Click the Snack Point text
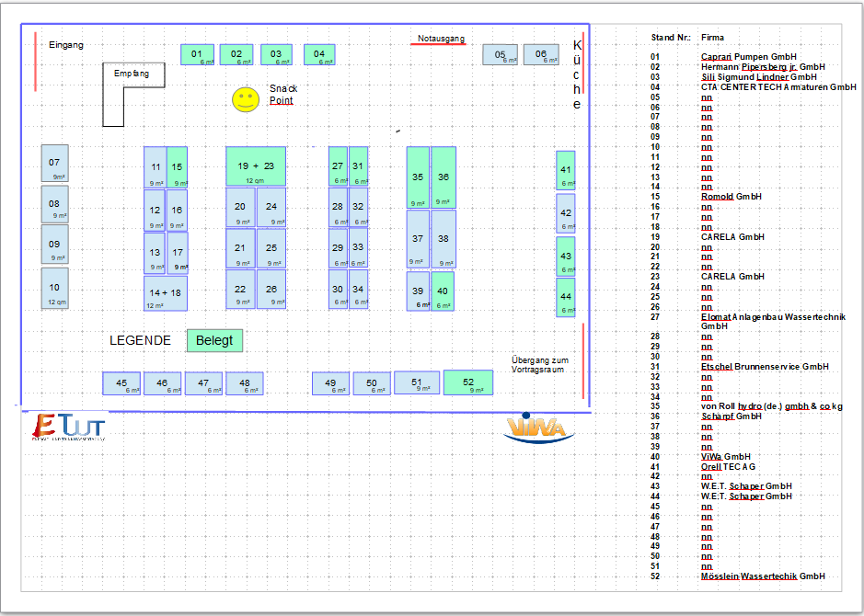 pos(283,95)
